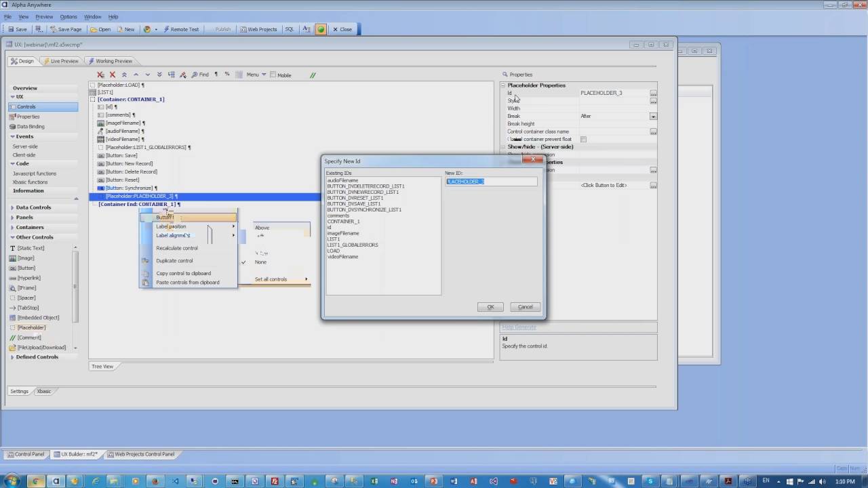Toggle the Mobile checkbox
The width and height of the screenshot is (868, 488).
pos(273,75)
